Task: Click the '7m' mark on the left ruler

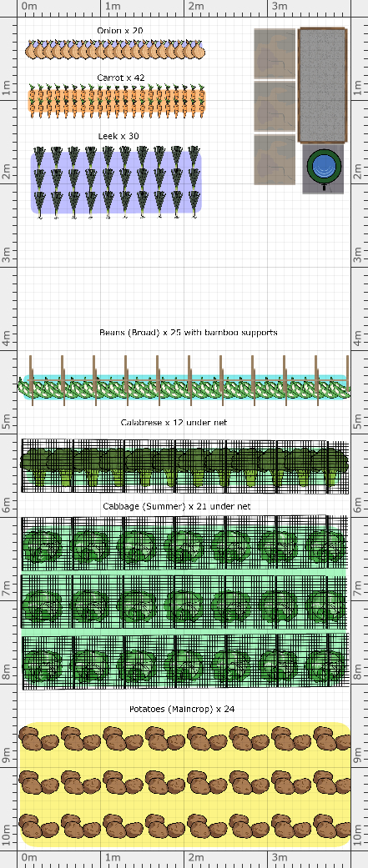Action: (6, 590)
